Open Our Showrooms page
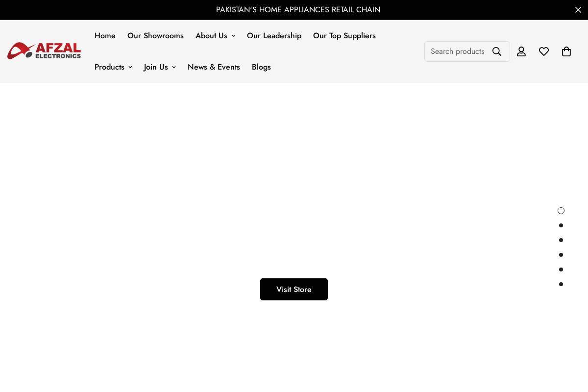Image resolution: width=588 pixels, height=392 pixels. click(x=155, y=35)
